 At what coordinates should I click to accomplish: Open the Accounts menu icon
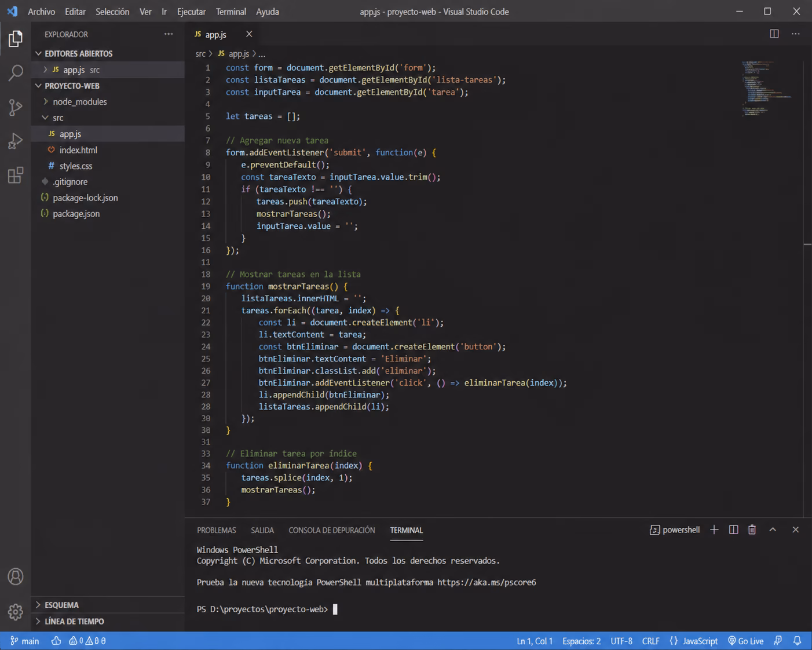click(x=16, y=576)
